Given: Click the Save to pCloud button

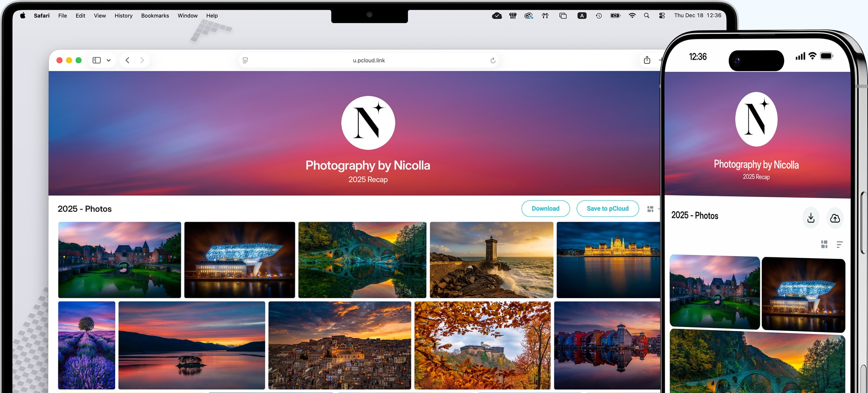Looking at the screenshot, I should pos(607,208).
